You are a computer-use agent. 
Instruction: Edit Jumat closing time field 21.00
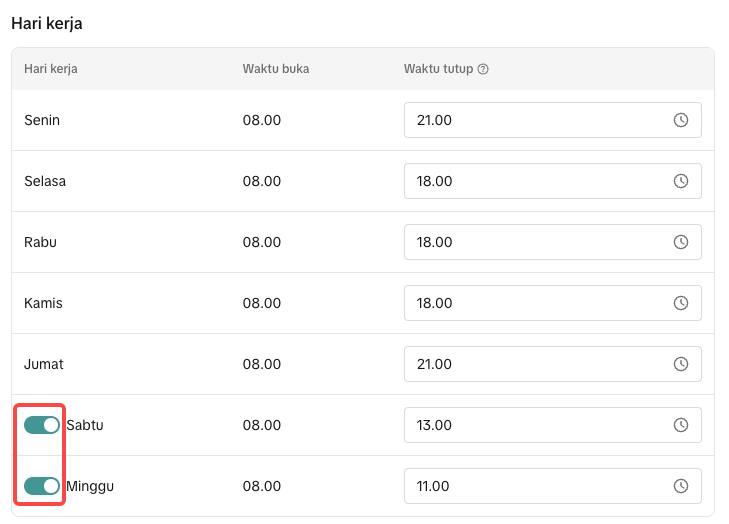(x=535, y=364)
